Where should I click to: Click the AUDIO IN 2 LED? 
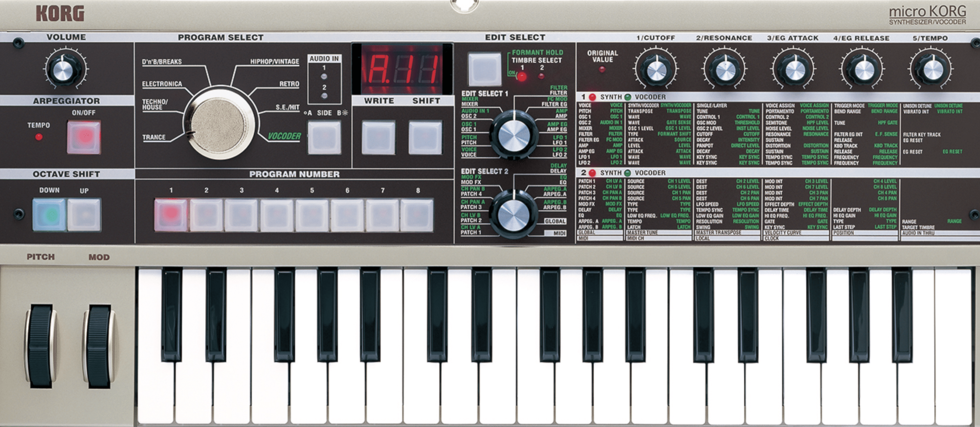324,96
